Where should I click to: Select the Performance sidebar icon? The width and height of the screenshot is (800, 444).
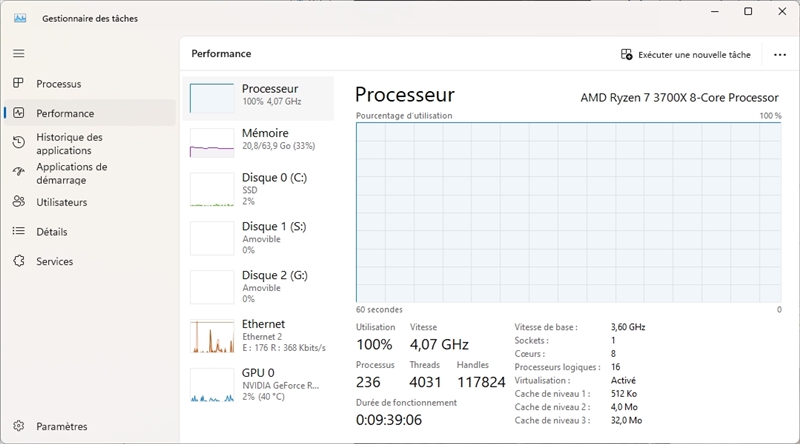18,113
